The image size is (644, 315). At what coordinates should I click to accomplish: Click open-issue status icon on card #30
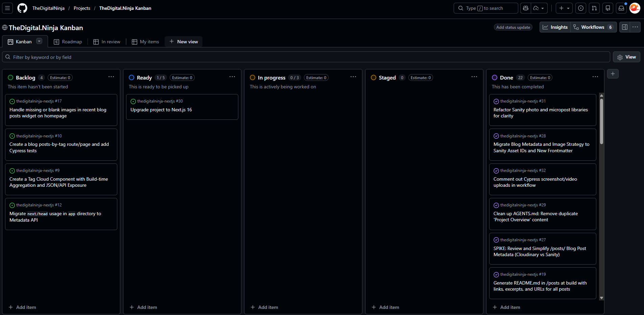[x=133, y=101]
